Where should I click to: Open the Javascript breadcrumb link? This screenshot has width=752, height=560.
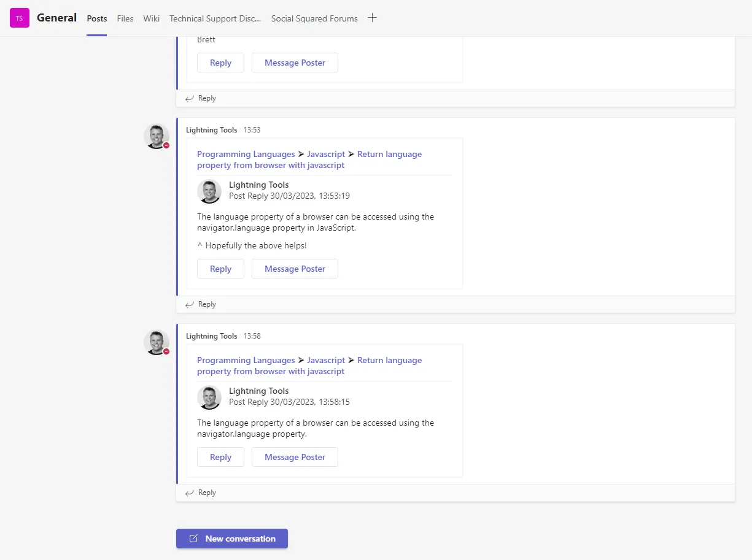pyautogui.click(x=326, y=154)
